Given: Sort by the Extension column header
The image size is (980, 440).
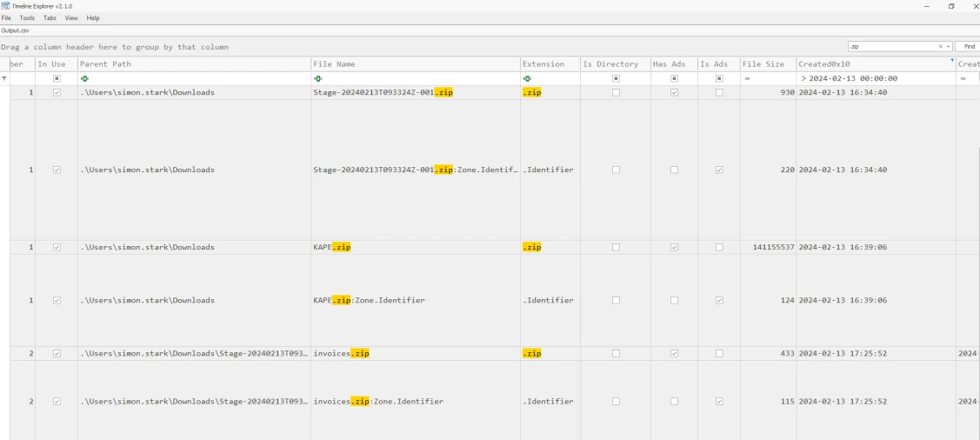Looking at the screenshot, I should (x=550, y=63).
